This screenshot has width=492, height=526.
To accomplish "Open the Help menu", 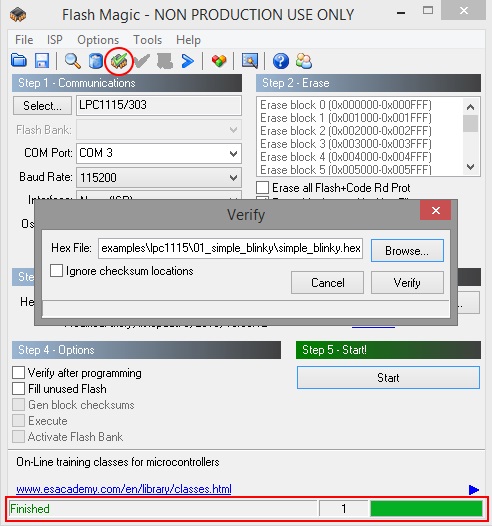I will [x=188, y=40].
